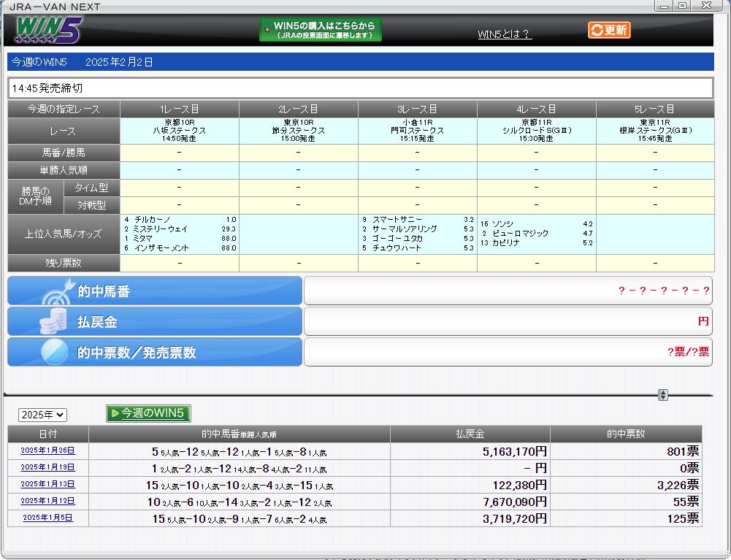The height and width of the screenshot is (560, 731).
Task: Select the blue 今週のWIN5 2025年2月2日 title bar
Action: point(361,62)
